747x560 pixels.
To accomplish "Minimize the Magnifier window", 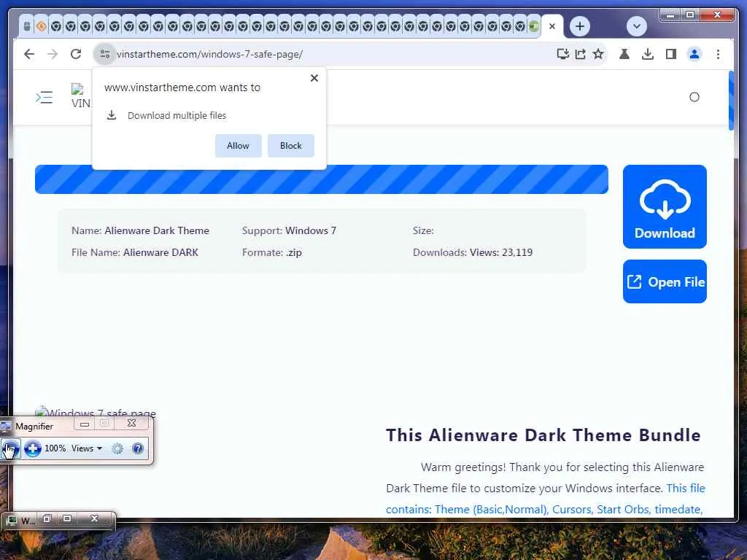I will point(85,424).
